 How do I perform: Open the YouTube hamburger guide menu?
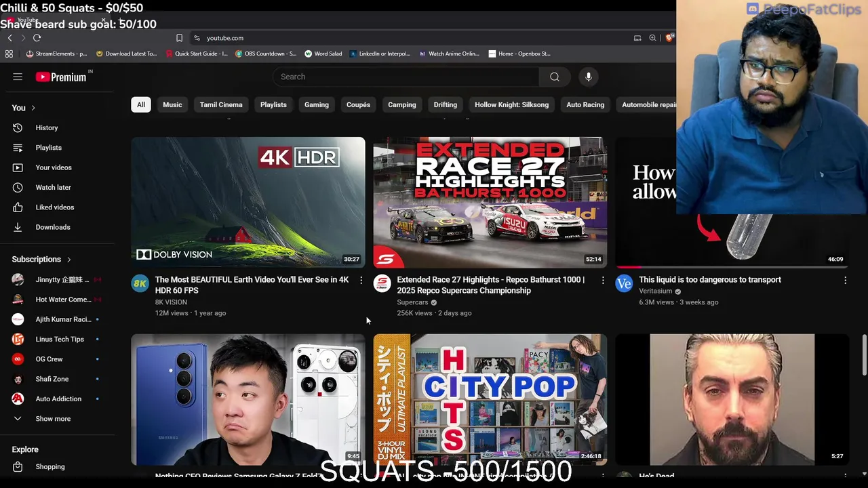(18, 77)
